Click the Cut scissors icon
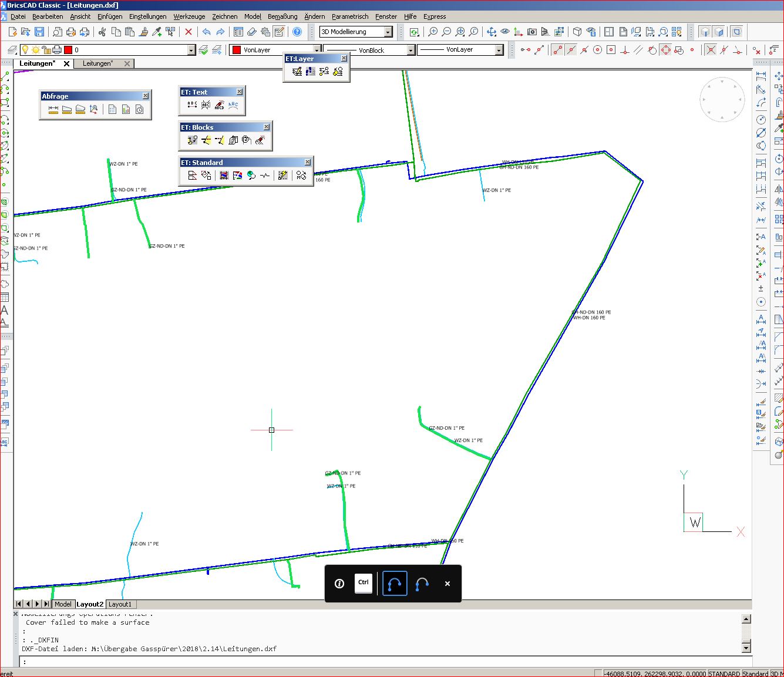 pyautogui.click(x=102, y=32)
